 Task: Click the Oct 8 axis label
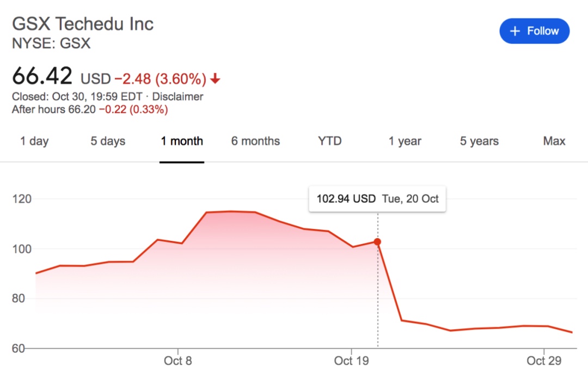click(177, 361)
